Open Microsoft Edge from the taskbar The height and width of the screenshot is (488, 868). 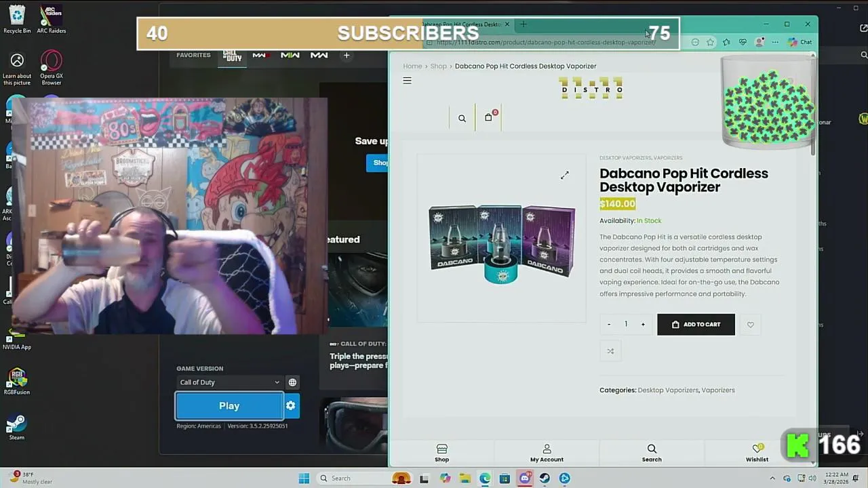(x=485, y=479)
